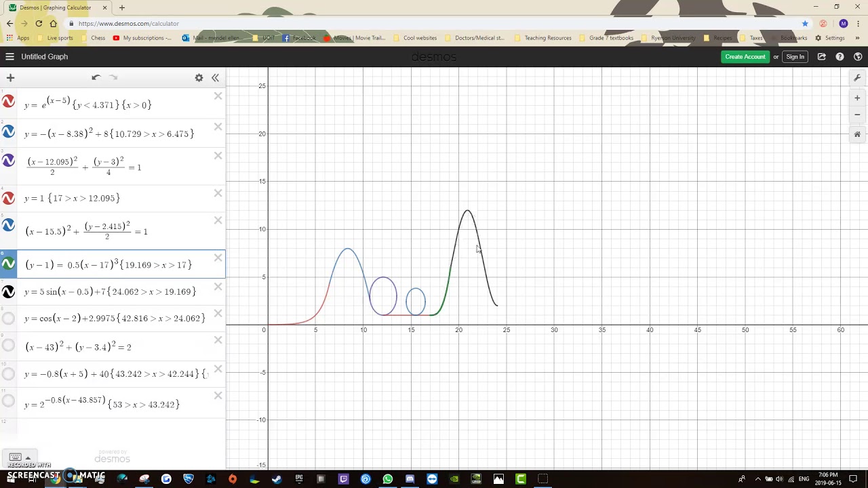Show the on-screen Desmos keypad
This screenshot has height=488, width=868.
coord(19,457)
